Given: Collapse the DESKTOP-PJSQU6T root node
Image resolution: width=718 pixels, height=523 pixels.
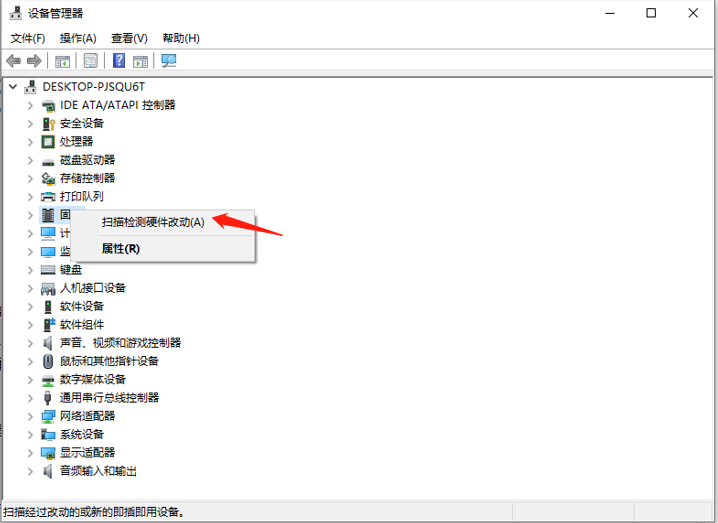Looking at the screenshot, I should coord(12,87).
